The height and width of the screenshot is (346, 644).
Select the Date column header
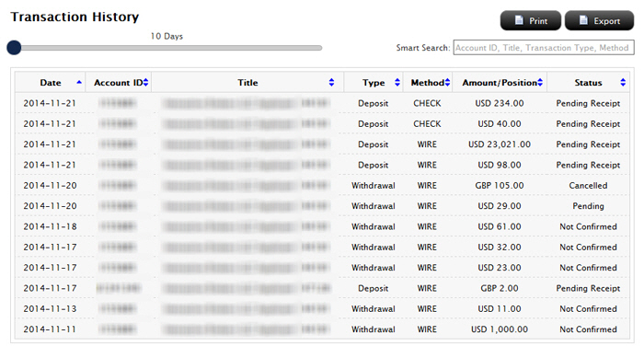coord(50,82)
